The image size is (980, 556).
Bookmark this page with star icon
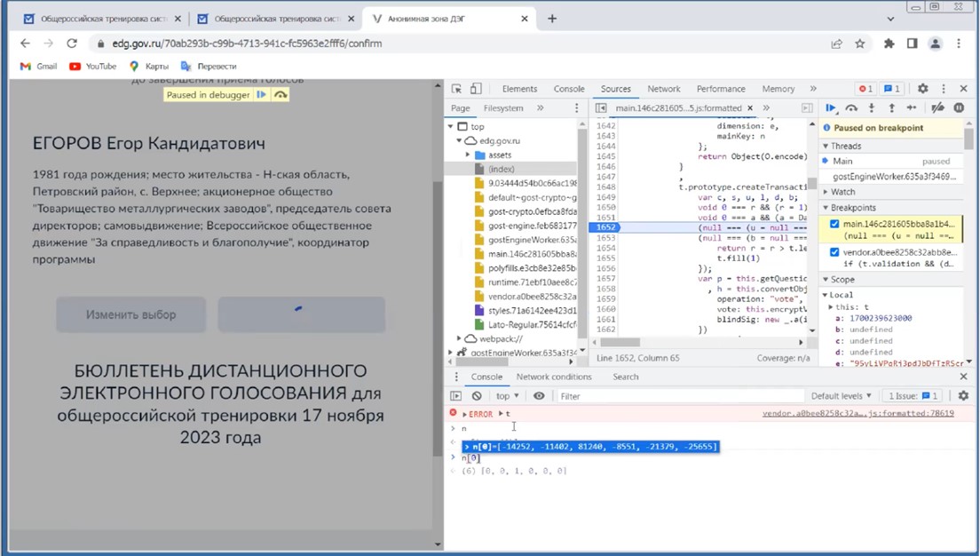[860, 44]
